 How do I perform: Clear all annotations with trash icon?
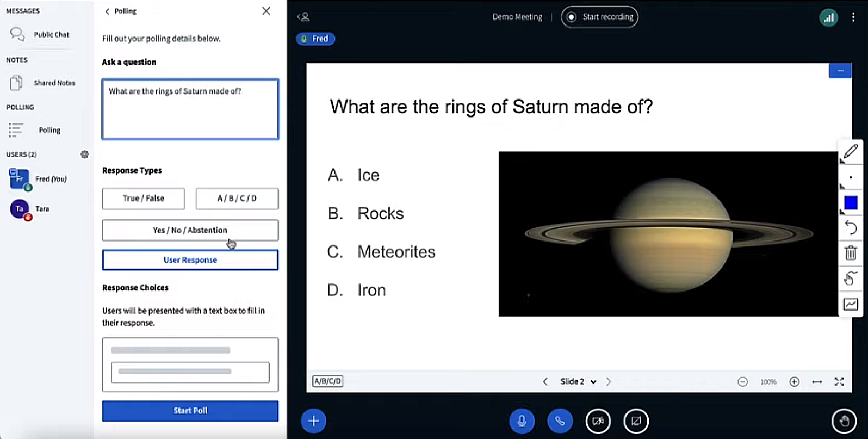point(851,253)
